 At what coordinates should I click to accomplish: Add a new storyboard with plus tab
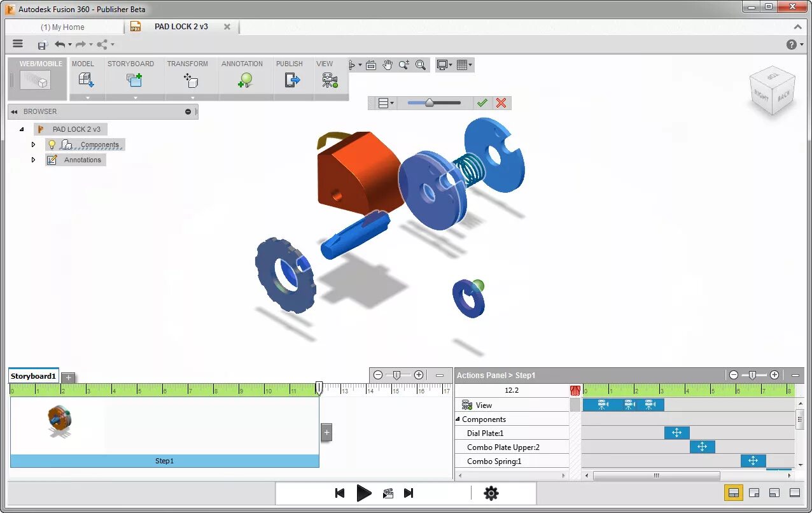click(x=69, y=378)
